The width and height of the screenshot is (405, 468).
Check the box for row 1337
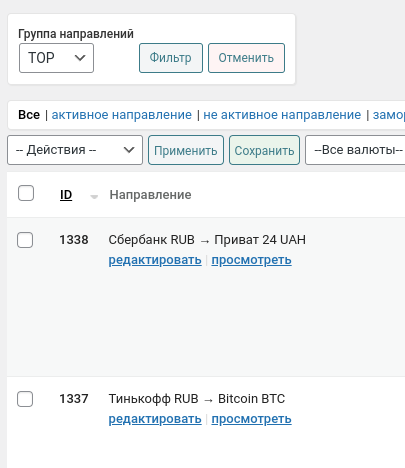coord(25,399)
